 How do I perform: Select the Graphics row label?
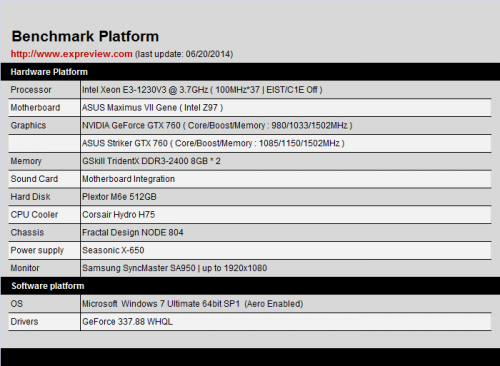(28, 125)
